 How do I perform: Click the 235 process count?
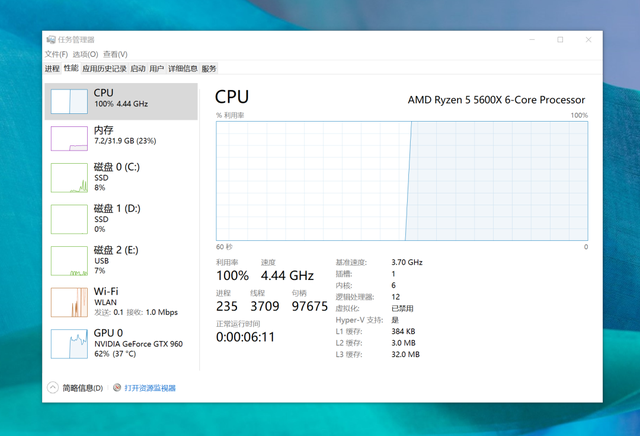227,306
